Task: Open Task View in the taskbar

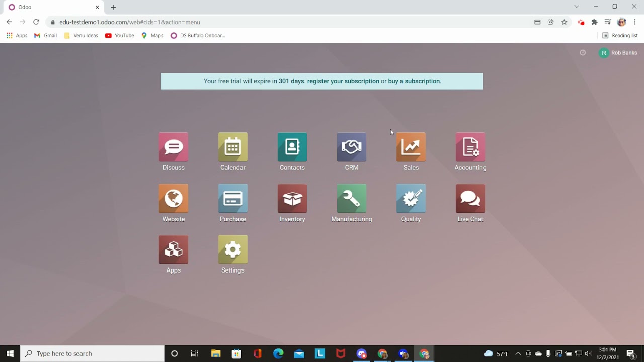Action: [195, 354]
